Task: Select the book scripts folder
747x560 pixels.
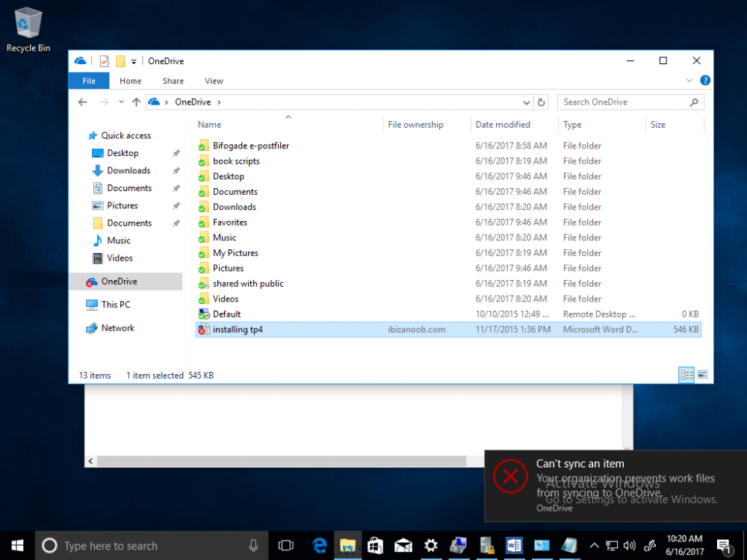Action: [x=447, y=161]
